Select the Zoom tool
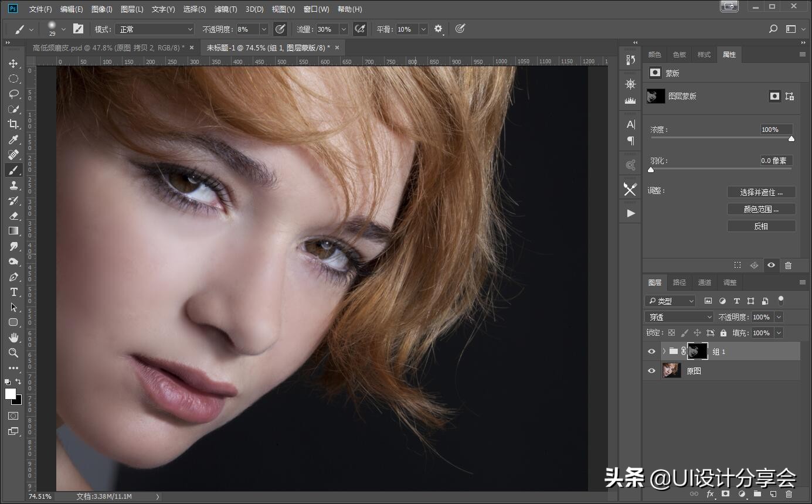This screenshot has width=812, height=504. 13,353
